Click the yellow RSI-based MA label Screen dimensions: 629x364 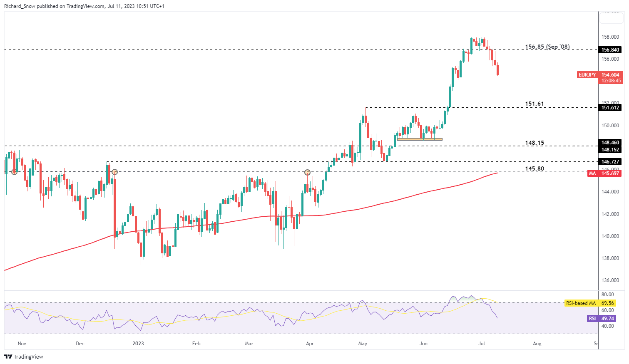coord(581,303)
